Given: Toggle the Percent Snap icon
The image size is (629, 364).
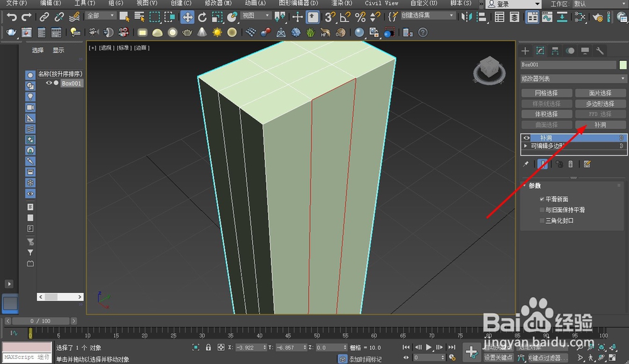Looking at the screenshot, I should [x=360, y=17].
